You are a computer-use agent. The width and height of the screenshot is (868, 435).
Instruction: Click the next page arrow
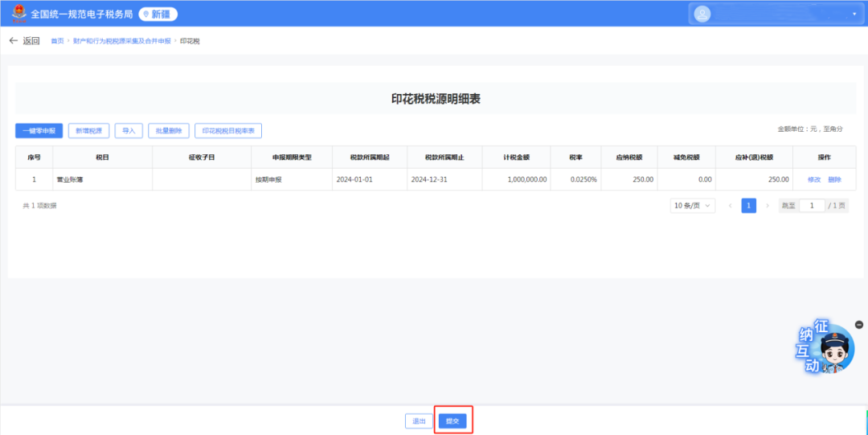tap(768, 206)
